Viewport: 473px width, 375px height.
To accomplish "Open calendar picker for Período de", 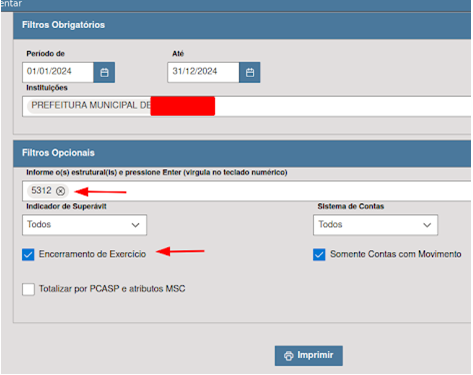I will (x=104, y=72).
